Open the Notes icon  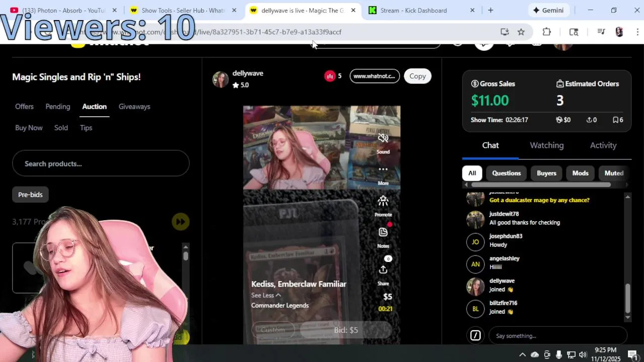[x=383, y=232]
